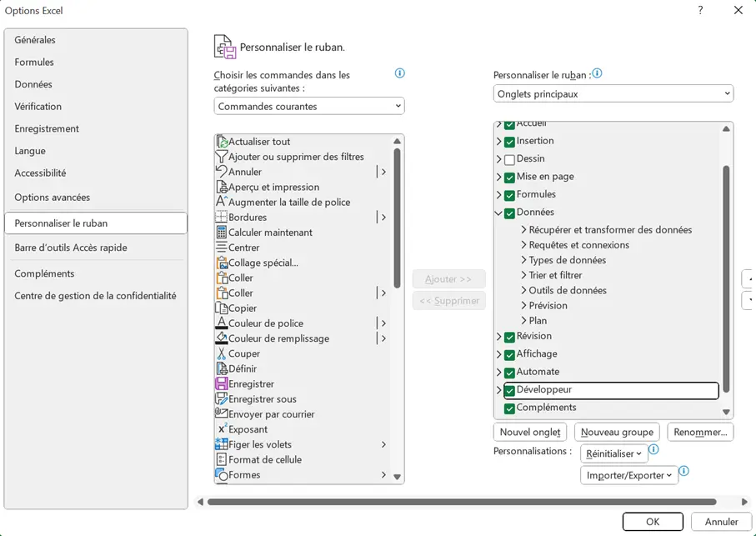Screen dimensions: 756x536
Task: Click the Format de cellule icon
Action: click(222, 460)
